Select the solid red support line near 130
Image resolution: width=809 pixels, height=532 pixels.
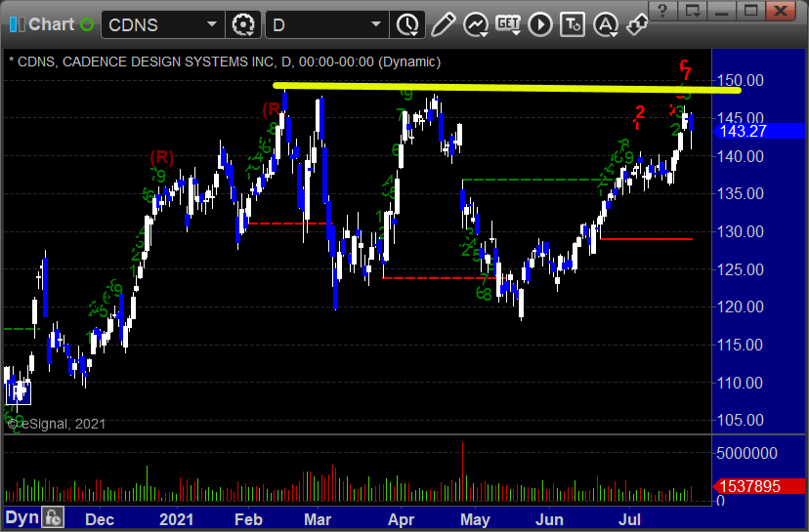click(647, 239)
